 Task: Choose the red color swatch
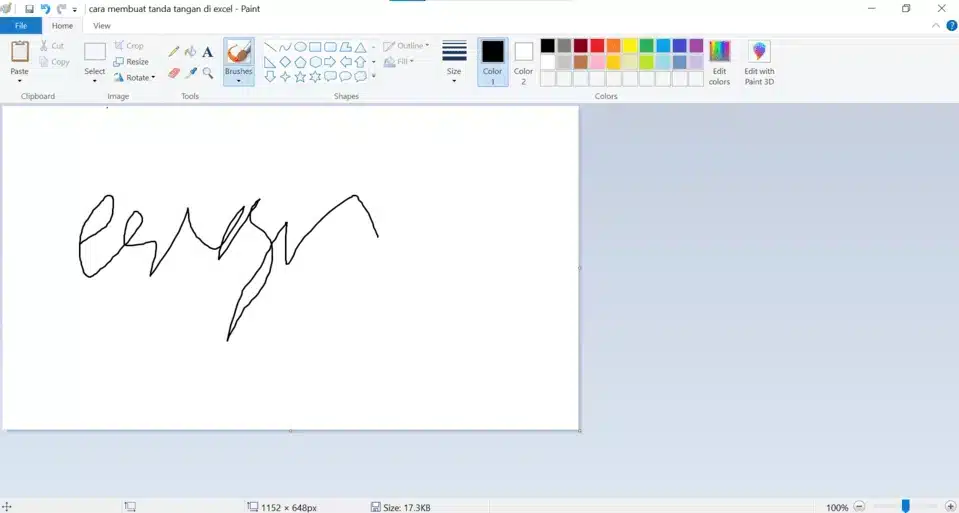click(597, 45)
